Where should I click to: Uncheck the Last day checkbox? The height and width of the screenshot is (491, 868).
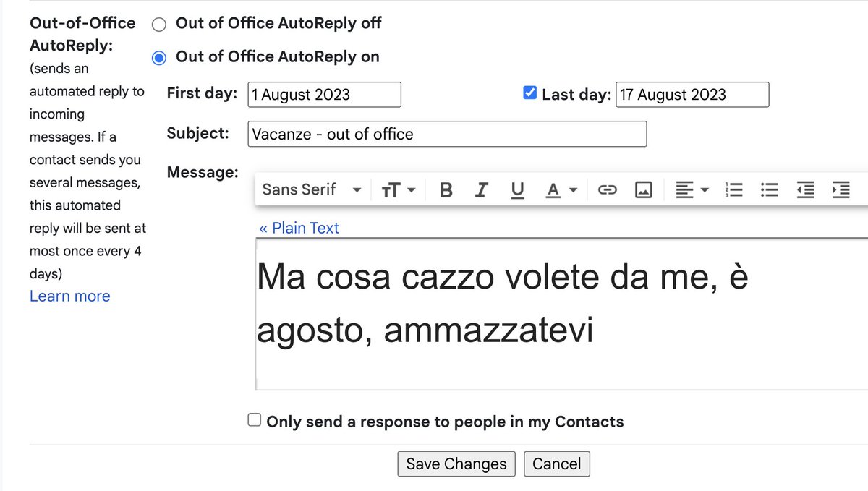pyautogui.click(x=529, y=93)
